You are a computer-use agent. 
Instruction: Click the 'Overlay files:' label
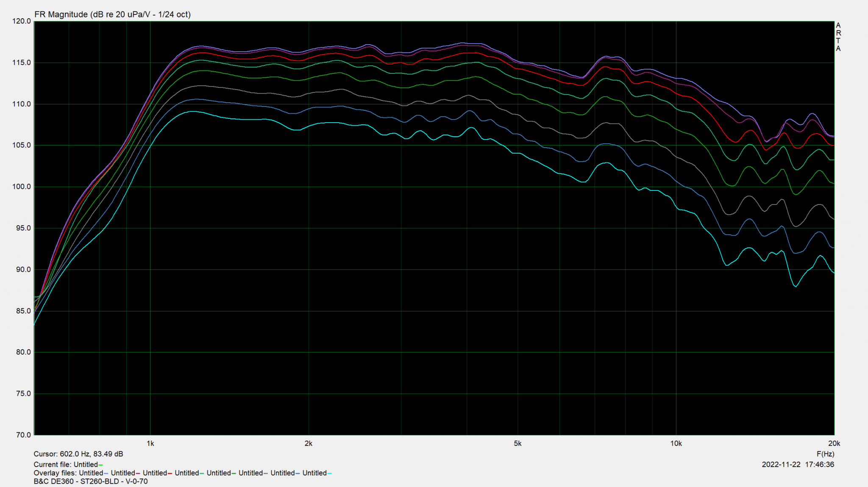pyautogui.click(x=56, y=473)
